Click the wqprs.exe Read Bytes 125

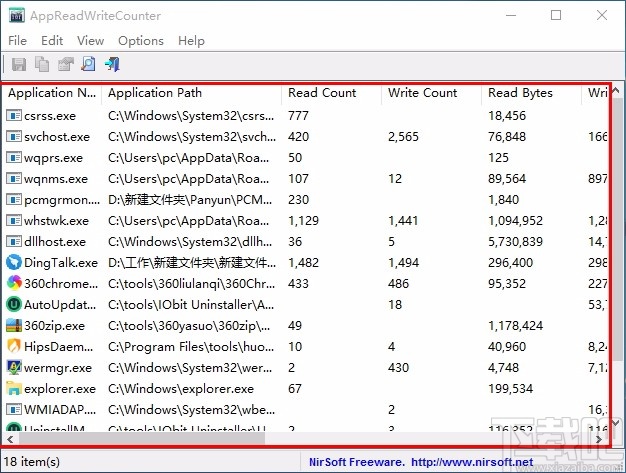tap(498, 158)
